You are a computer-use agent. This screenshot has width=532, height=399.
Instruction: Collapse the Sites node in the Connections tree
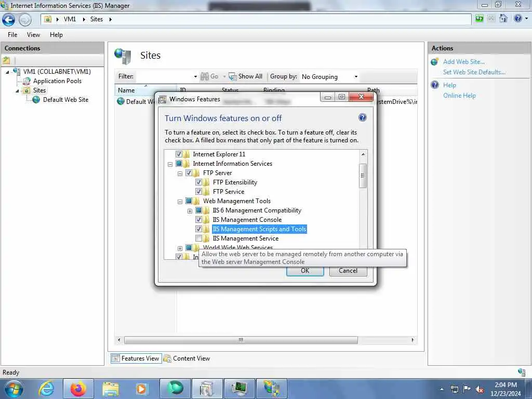point(17,91)
